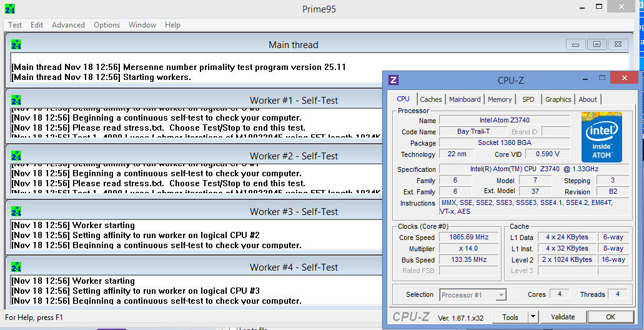Switch to the Memory tab in CPU-Z
Screen dimensions: 644x330
(500, 99)
